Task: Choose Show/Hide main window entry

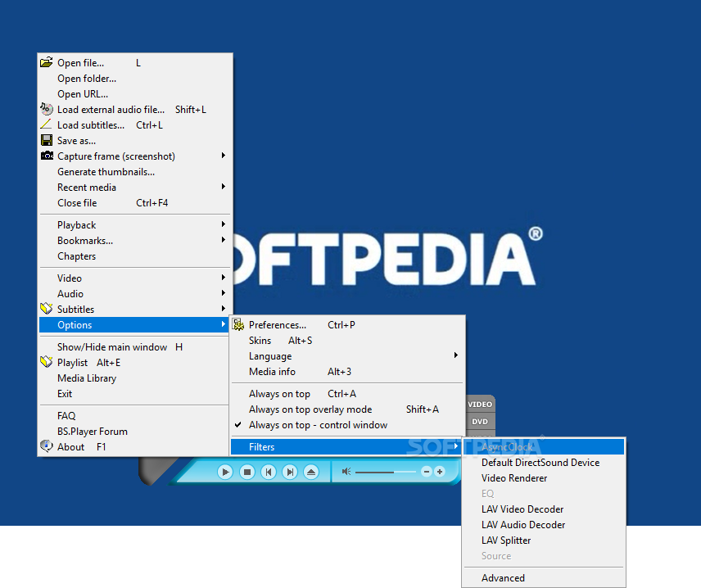Action: click(135, 347)
